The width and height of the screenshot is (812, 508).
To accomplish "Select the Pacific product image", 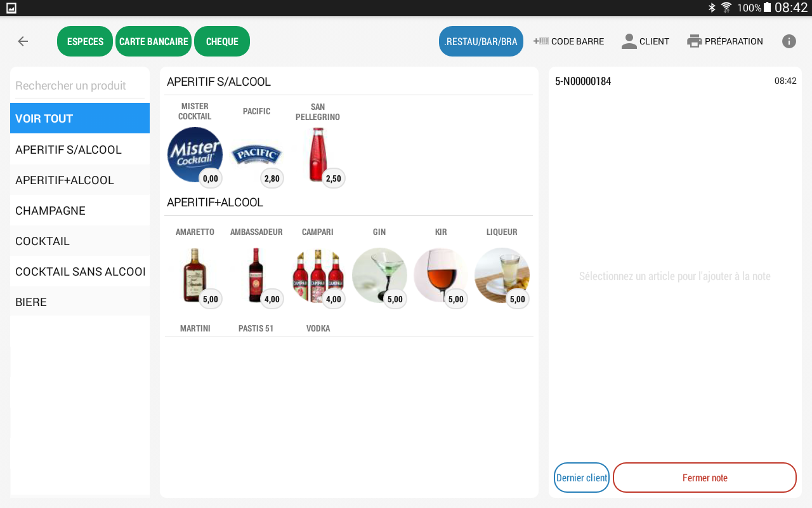I will 256,154.
